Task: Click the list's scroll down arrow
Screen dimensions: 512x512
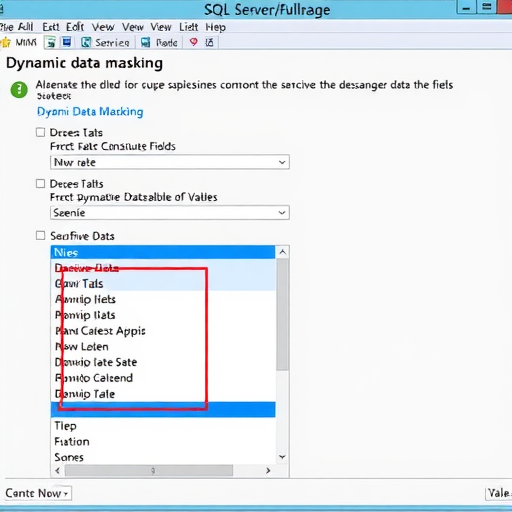Action: coord(282,457)
